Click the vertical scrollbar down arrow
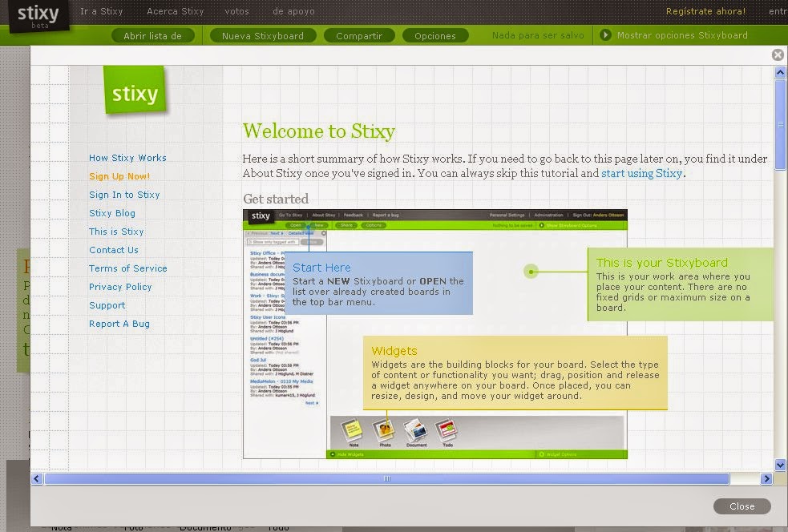Screen dimensions: 788x532 [x=780, y=465]
